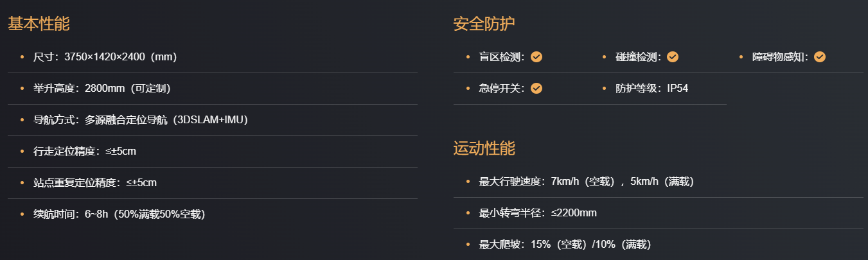Click the 安全防护 section heading
This screenshot has width=868, height=260.
484,24
